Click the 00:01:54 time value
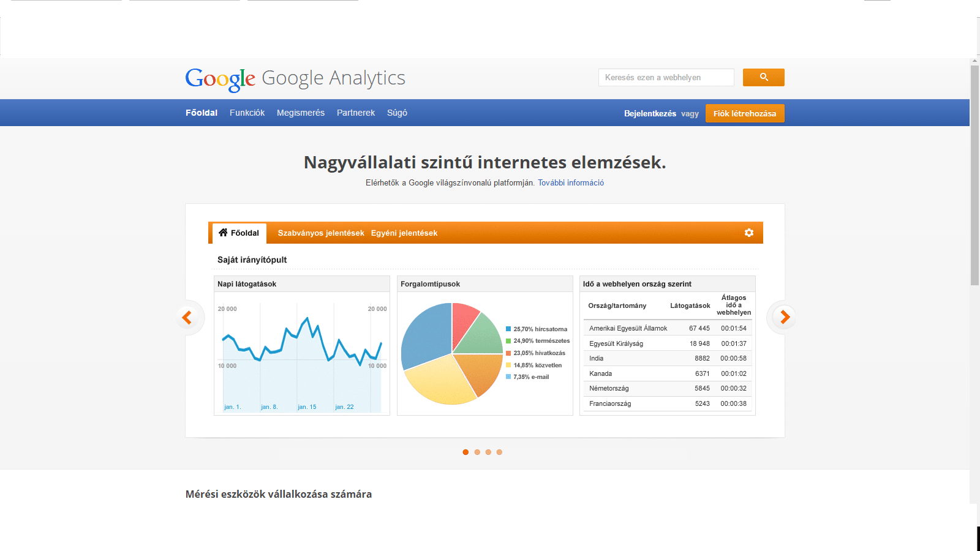This screenshot has width=980, height=551. (734, 328)
